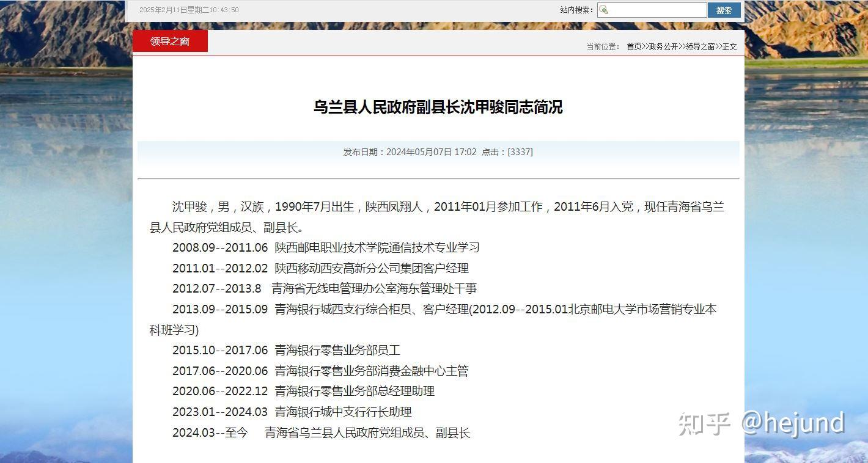Image resolution: width=868 pixels, height=463 pixels.
Task: Click the 点击：[3337] counter
Action: tap(507, 152)
